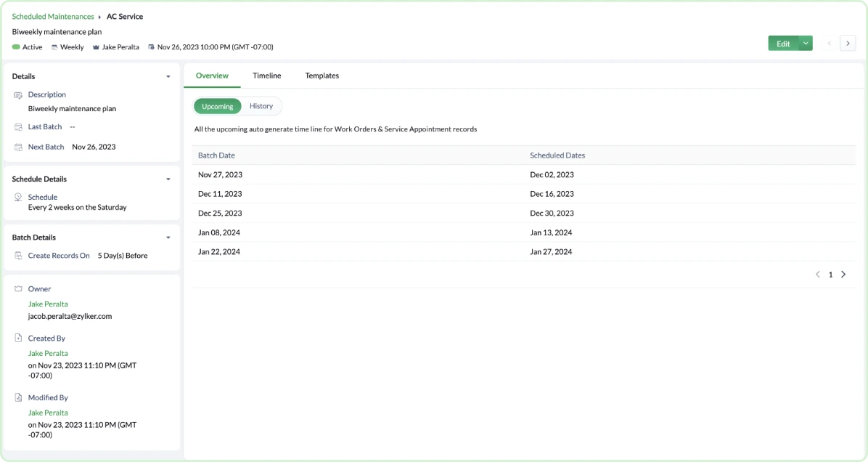Open the dropdown arrow beside Edit
Image resolution: width=868 pixels, height=462 pixels.
(x=806, y=44)
